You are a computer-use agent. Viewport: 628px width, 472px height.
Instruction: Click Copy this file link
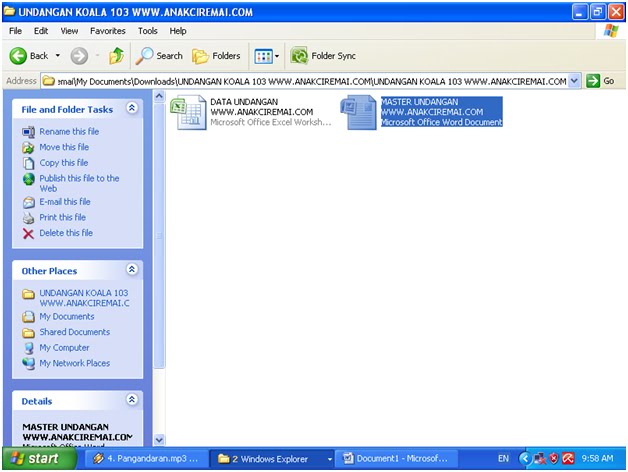64,163
